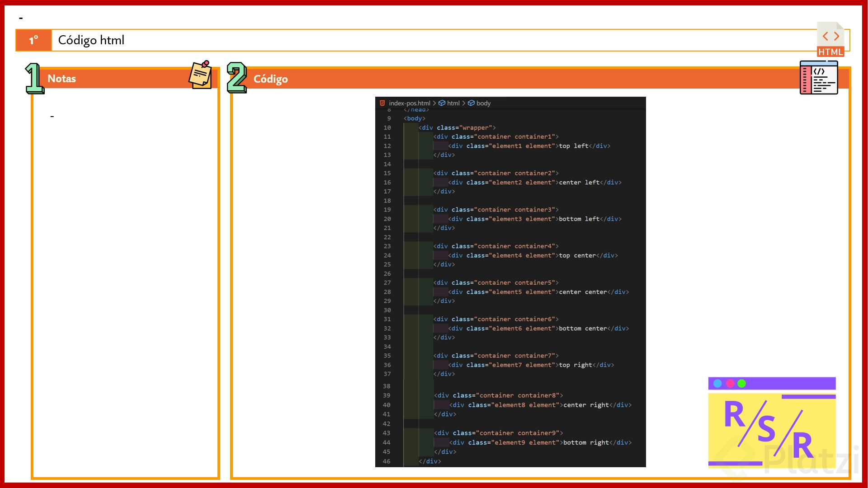Select index-pos.html in the breadcrumb
The width and height of the screenshot is (868, 488).
click(x=409, y=103)
